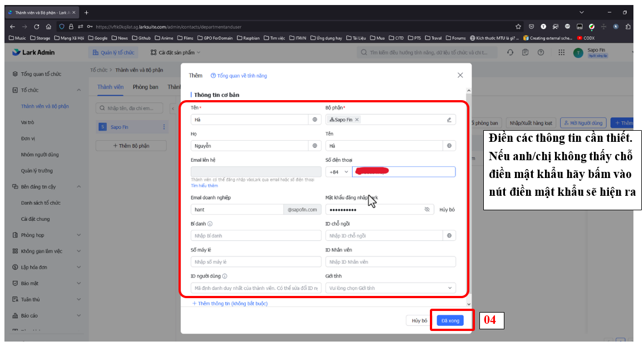Click the info icon next to Bí danh
The height and width of the screenshot is (351, 644).
click(x=210, y=224)
